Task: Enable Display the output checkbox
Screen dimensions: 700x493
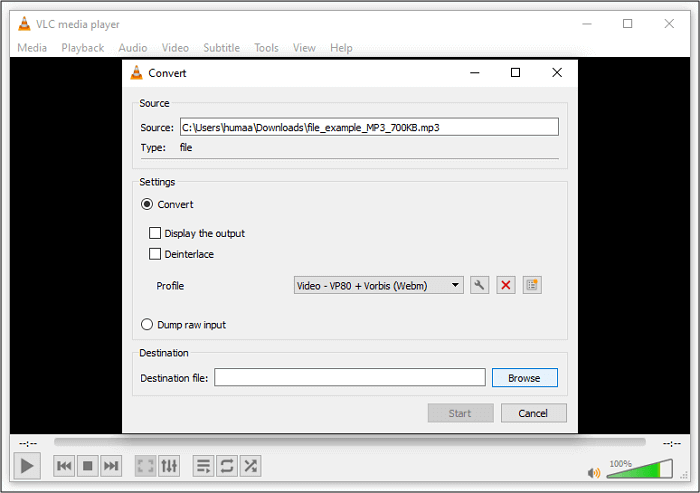Action: tap(155, 234)
